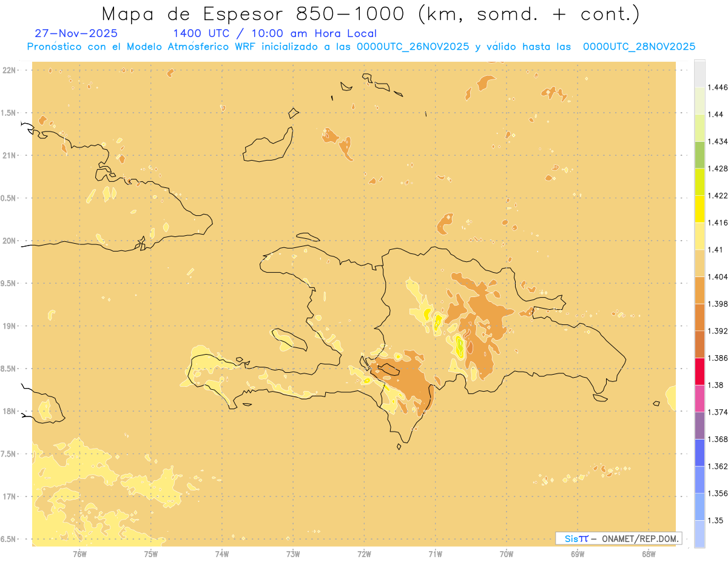Click the 1.392 value on the color scale
The image size is (728, 562).
pyautogui.click(x=718, y=331)
